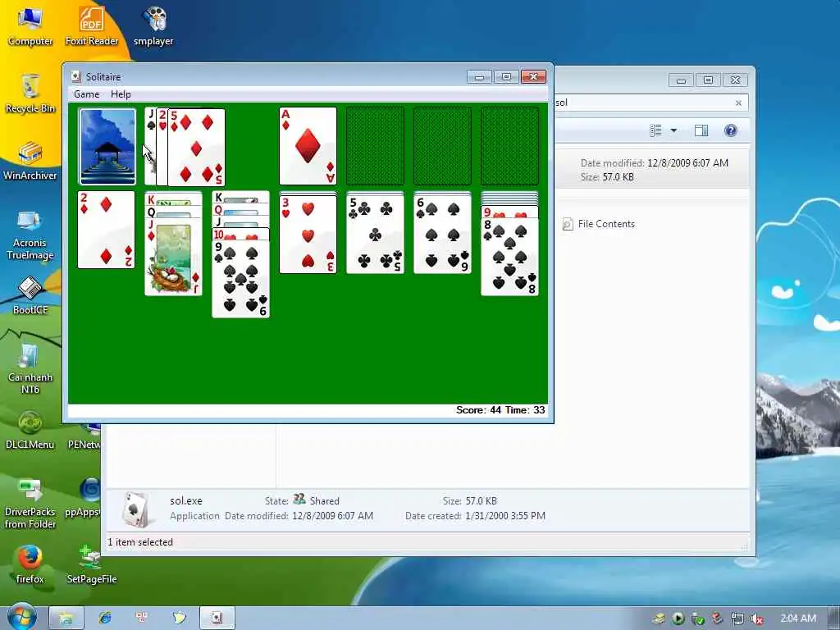840x630 pixels.
Task: Click the Explorer taskbar button
Action: point(66,619)
